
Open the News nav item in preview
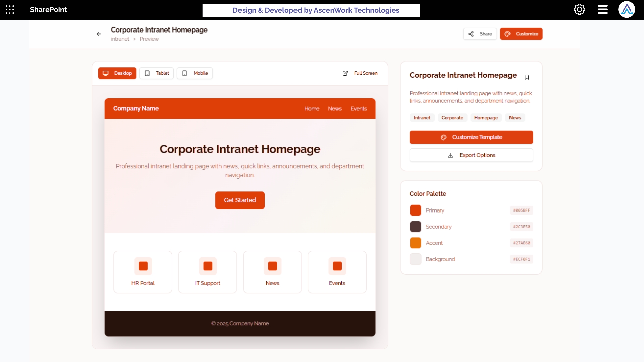click(335, 109)
